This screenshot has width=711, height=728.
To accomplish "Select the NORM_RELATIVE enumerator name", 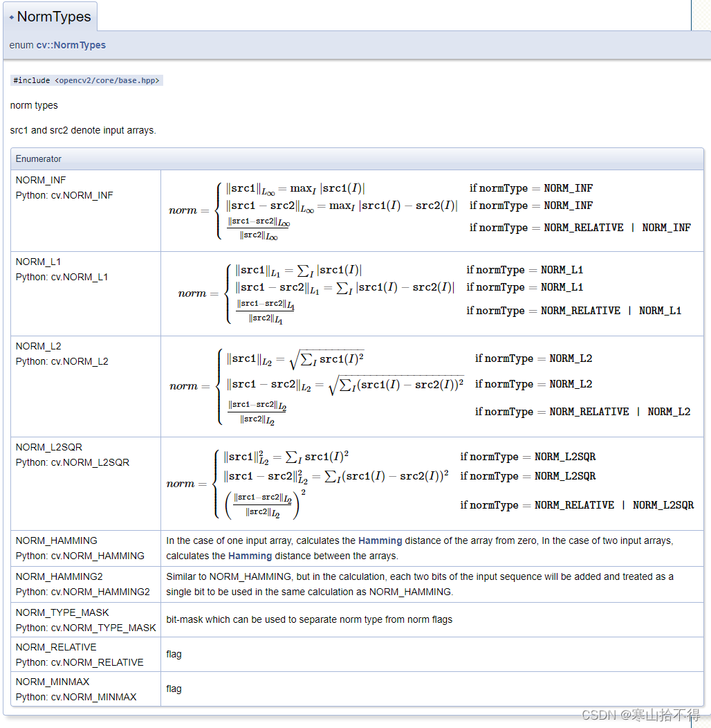I will click(x=56, y=647).
